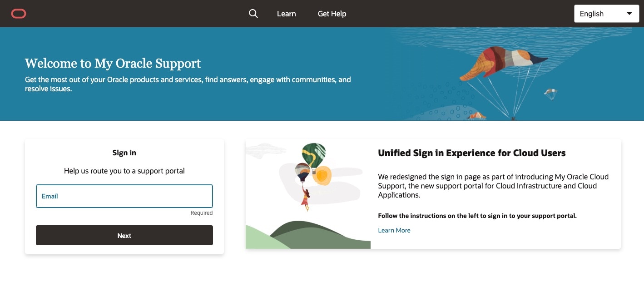Click the "Required" hint under Email
The width and height of the screenshot is (644, 287).
[202, 213]
